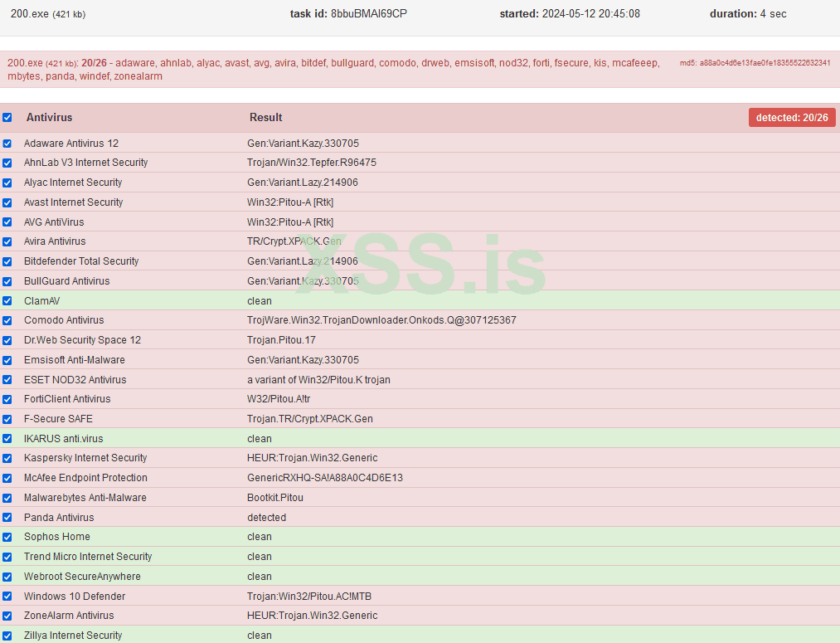Image resolution: width=840 pixels, height=643 pixels.
Task: Uncheck the ClamAV checkbox
Action: pyautogui.click(x=7, y=300)
